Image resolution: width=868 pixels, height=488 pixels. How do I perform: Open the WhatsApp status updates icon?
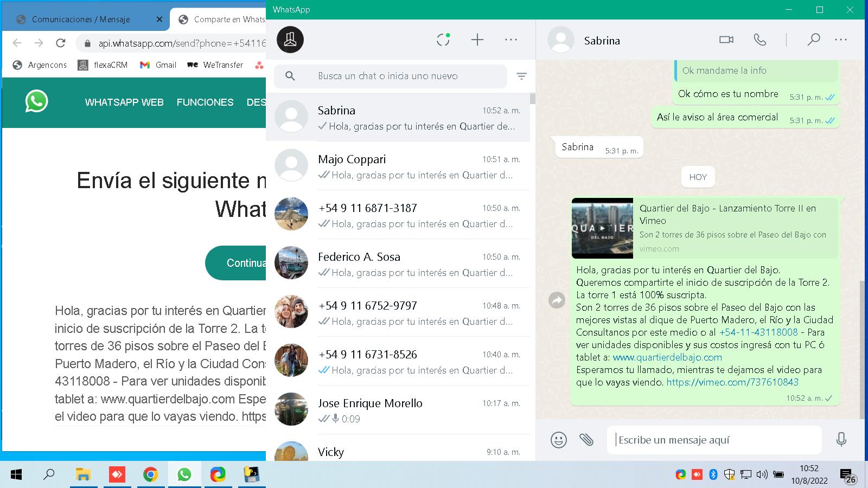(x=443, y=40)
